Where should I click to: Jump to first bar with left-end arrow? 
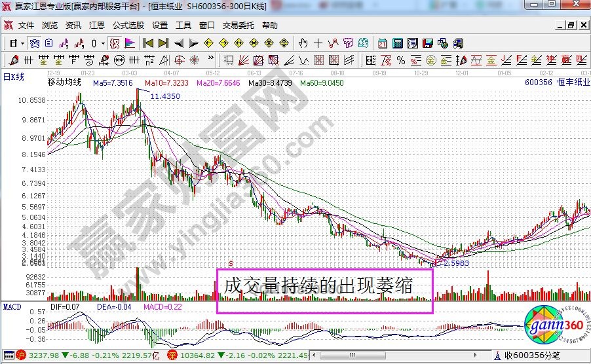coord(149,43)
